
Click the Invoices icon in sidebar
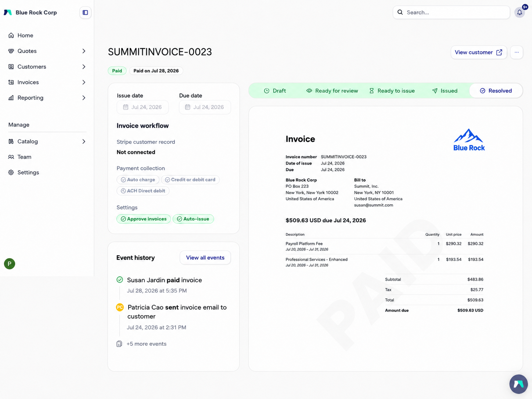coord(11,82)
